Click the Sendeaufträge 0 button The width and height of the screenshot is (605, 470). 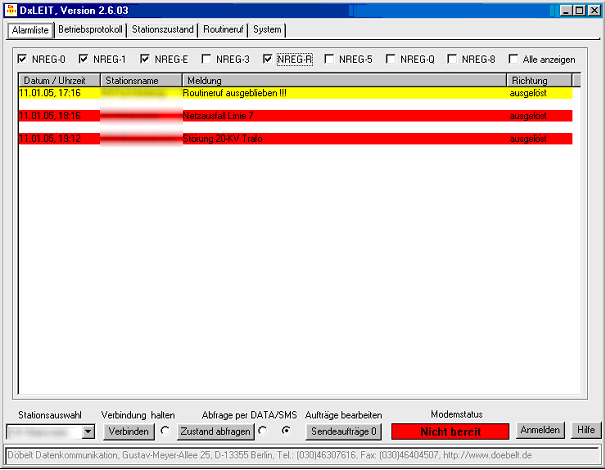tap(343, 431)
